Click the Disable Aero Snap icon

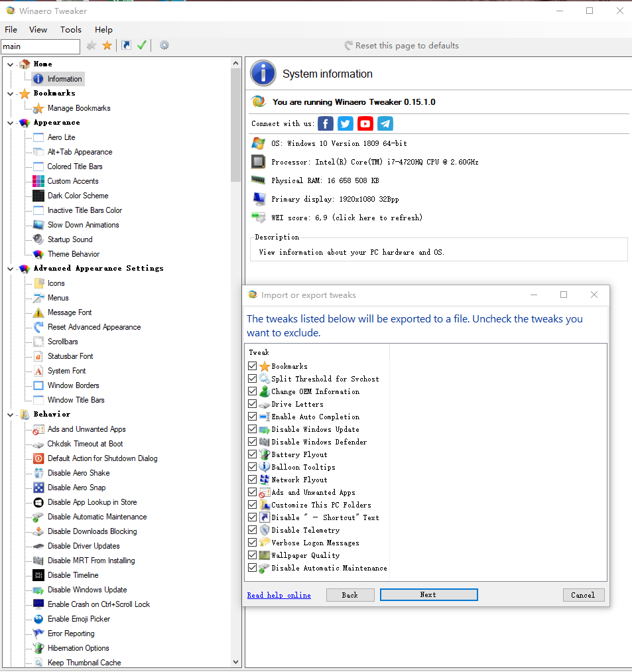pyautogui.click(x=38, y=488)
